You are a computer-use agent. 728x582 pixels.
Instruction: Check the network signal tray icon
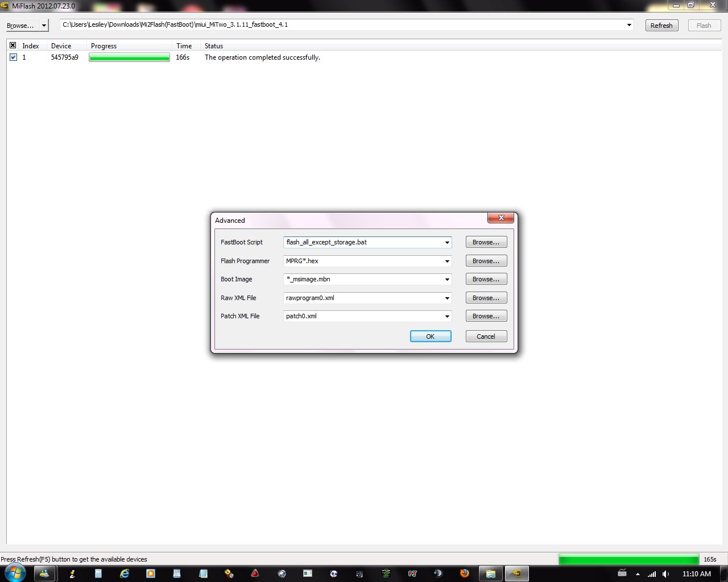pyautogui.click(x=652, y=574)
